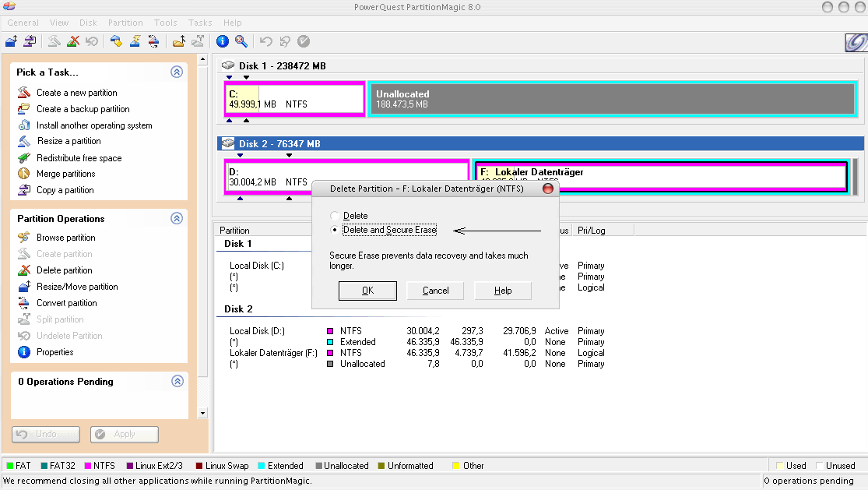Click the Apply changes checkmark toolbar icon
Screen dimensions: 868x490
pyautogui.click(x=304, y=41)
